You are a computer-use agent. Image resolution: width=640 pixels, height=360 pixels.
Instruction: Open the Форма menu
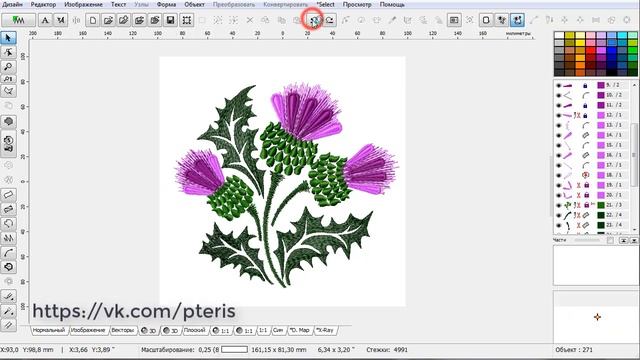click(167, 4)
